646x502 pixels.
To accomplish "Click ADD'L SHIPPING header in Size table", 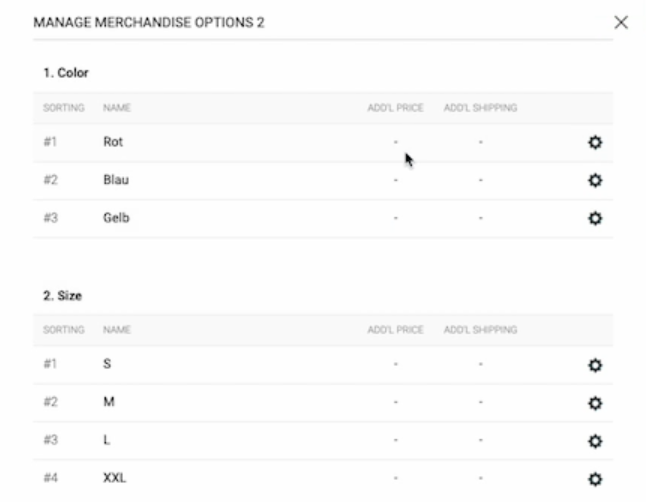I will coord(480,329).
